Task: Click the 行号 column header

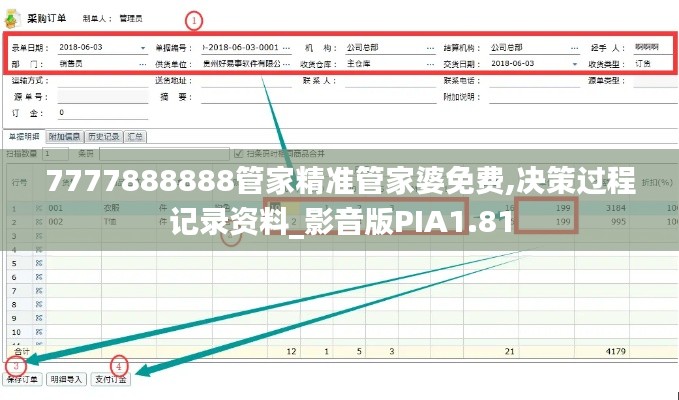Action: click(x=19, y=183)
